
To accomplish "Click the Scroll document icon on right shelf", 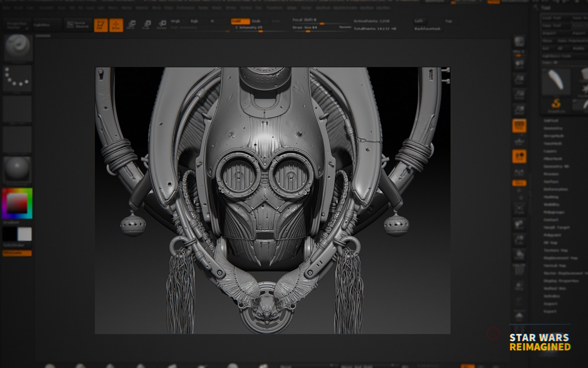I will (519, 64).
